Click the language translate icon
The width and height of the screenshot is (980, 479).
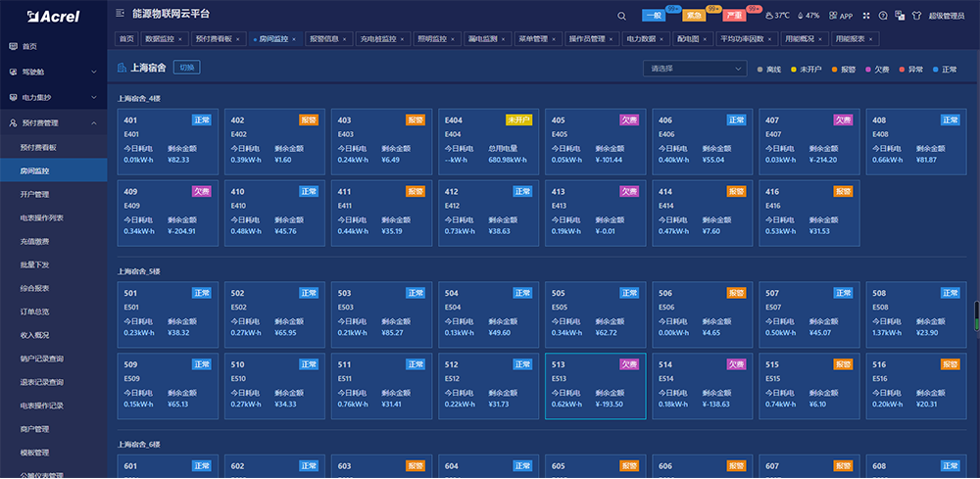(x=898, y=16)
